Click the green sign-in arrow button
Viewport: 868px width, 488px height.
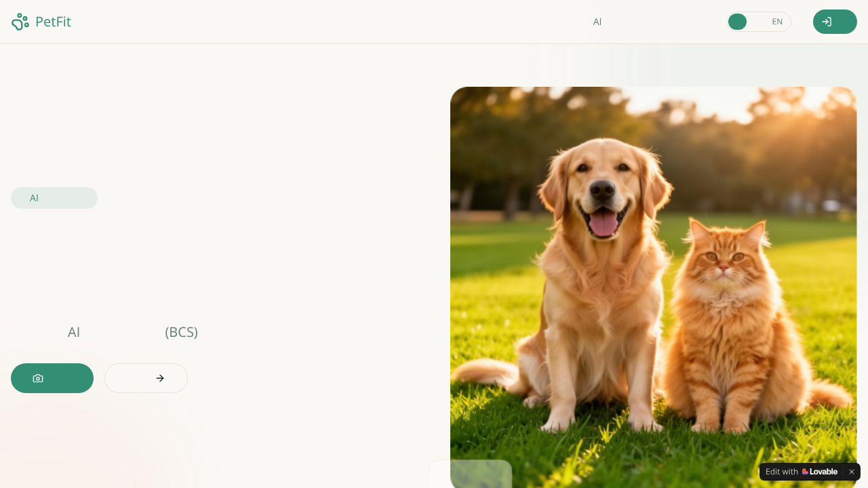835,22
